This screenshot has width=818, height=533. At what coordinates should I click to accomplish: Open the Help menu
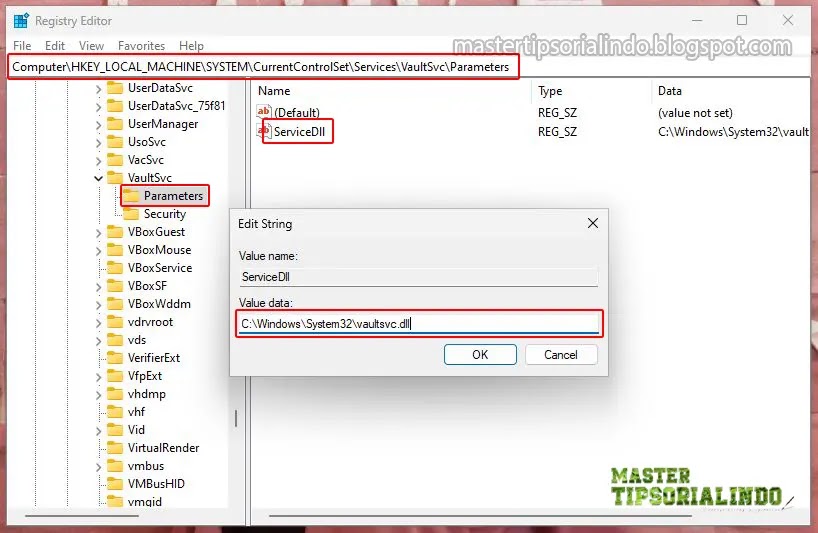coord(191,46)
